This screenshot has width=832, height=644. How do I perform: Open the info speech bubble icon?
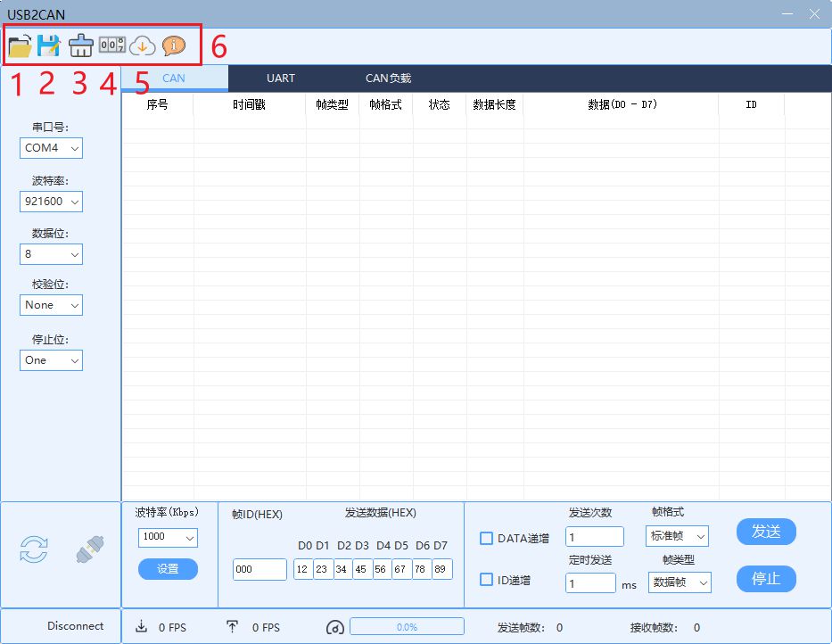point(174,45)
